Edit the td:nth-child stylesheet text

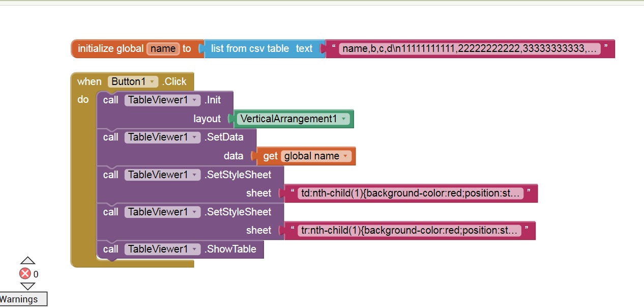409,193
